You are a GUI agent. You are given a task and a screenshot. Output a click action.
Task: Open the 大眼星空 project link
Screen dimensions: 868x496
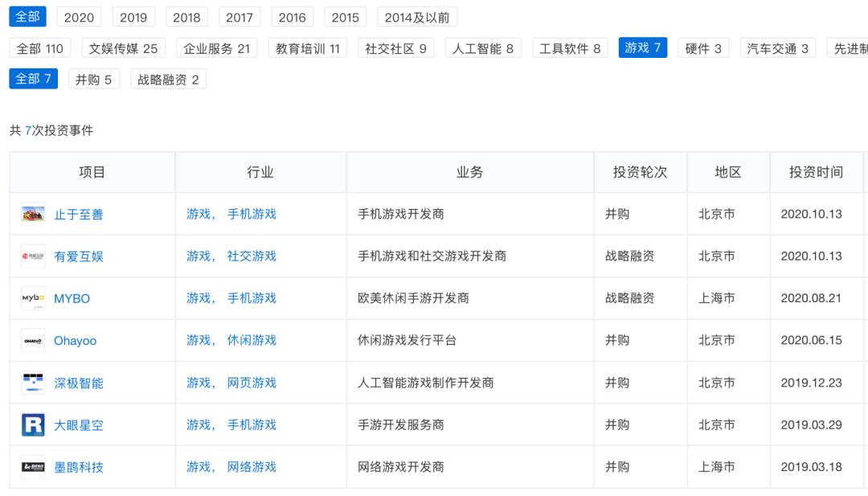79,426
